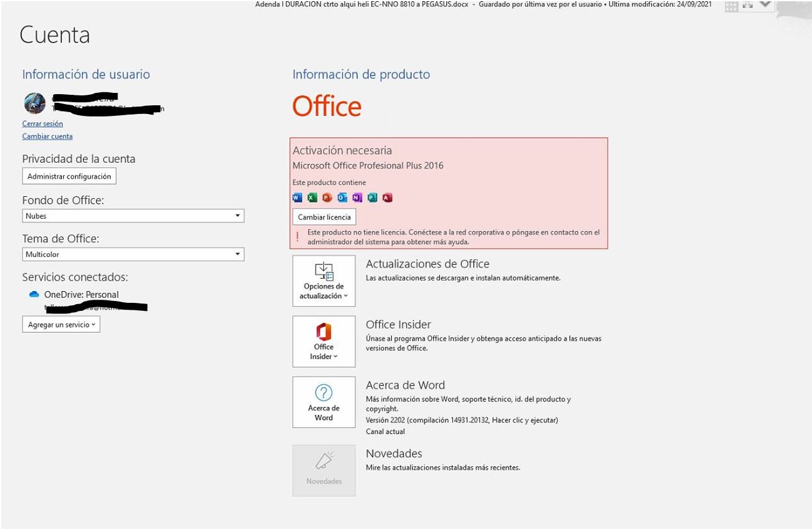Click the dark red Access app icon

pos(387,198)
